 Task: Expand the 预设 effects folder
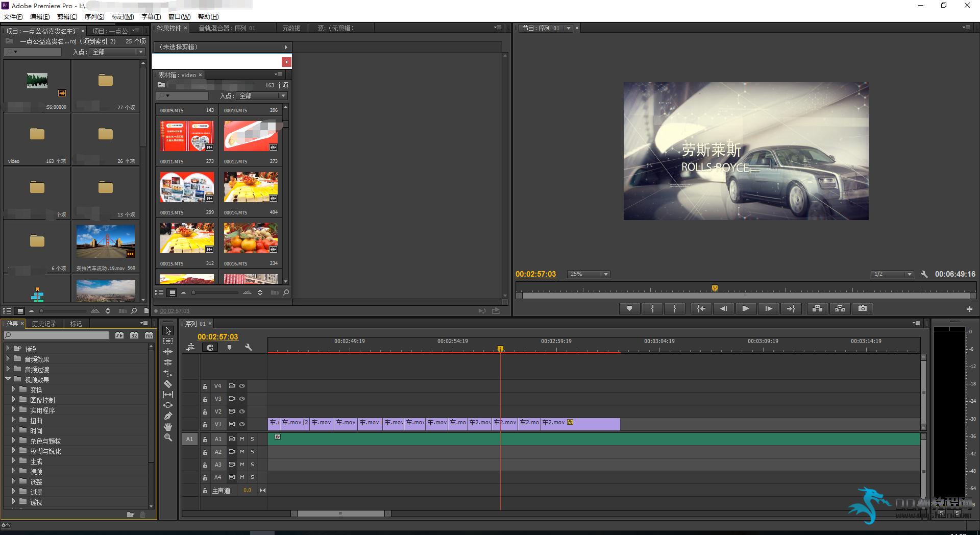coord(8,349)
